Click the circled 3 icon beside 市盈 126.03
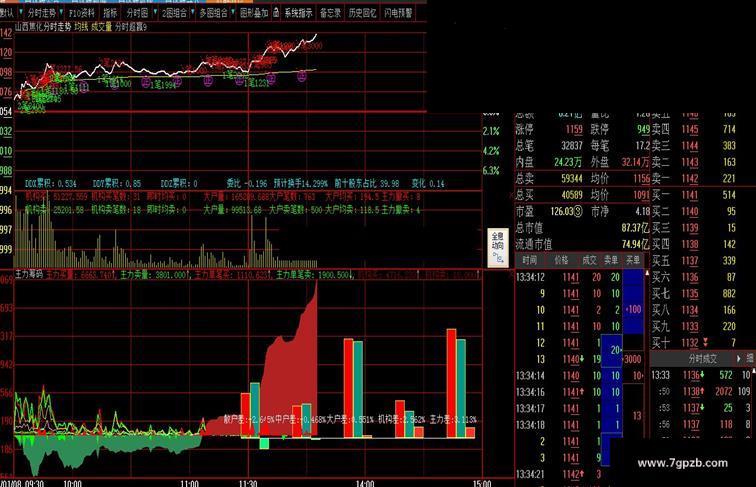756x487 pixels. [x=578, y=212]
